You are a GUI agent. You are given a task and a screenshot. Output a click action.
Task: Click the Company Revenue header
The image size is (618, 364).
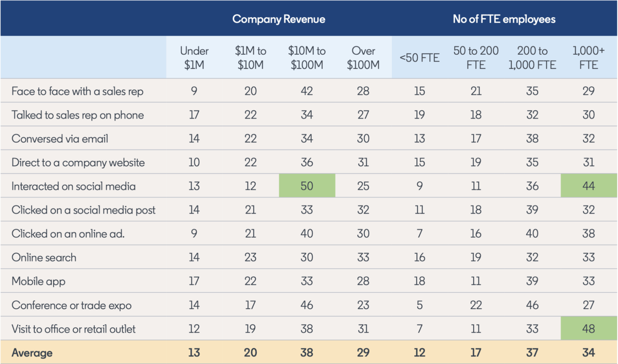tap(278, 19)
